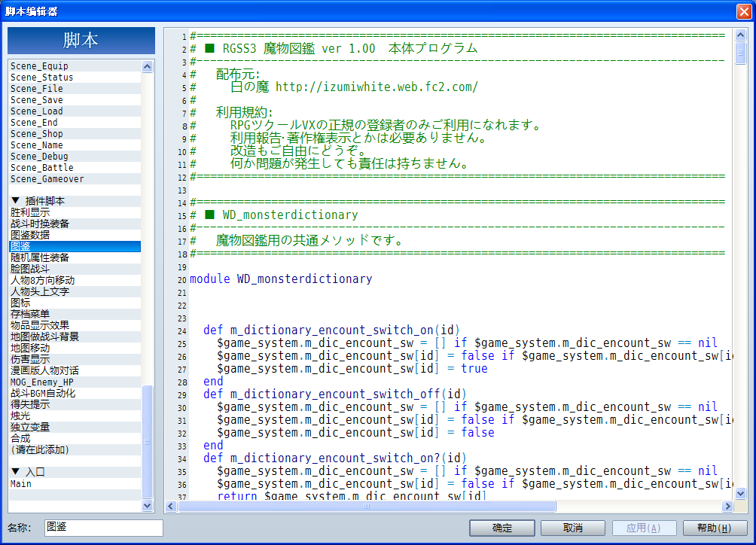Viewport: 756px width, 545px height.
Task: Select the 战斗BGM自动化 script
Action: tap(75, 393)
